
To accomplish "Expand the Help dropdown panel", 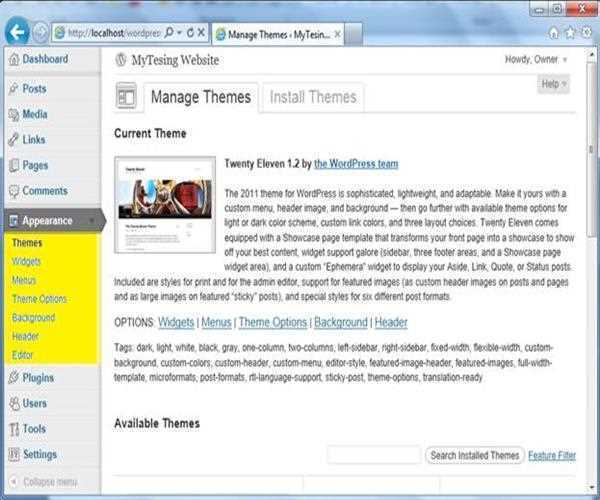I will 554,85.
